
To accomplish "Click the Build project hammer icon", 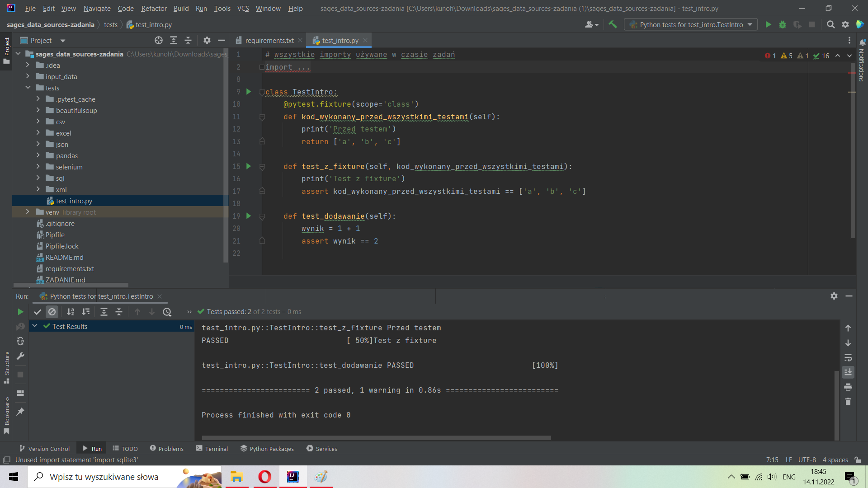I will (x=613, y=25).
